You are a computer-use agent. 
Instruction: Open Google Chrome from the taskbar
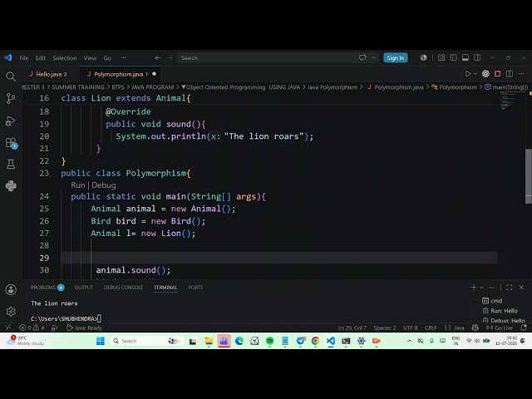315,341
